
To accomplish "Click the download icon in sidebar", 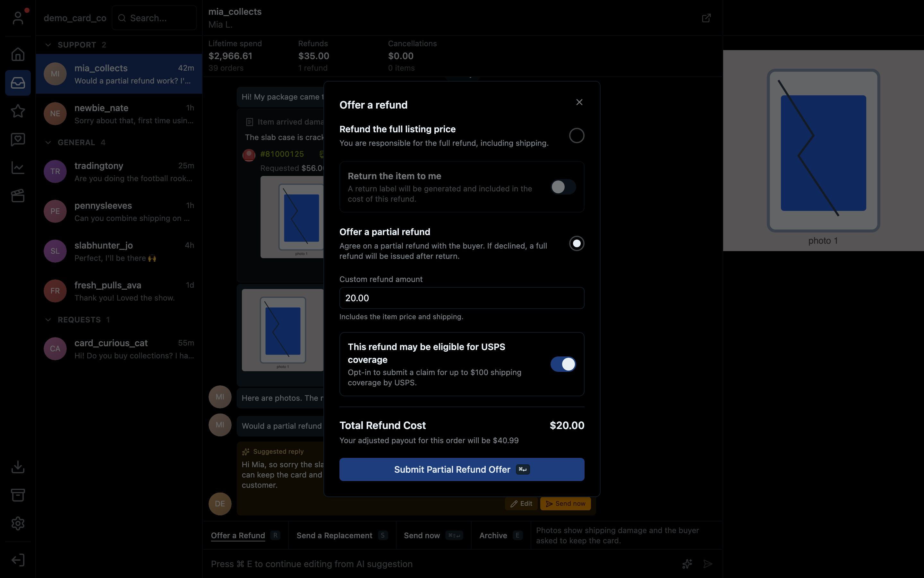I will tap(18, 467).
